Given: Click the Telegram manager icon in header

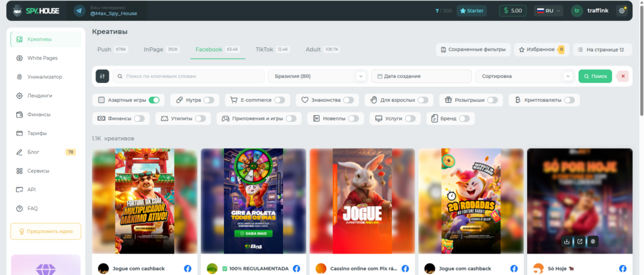Looking at the screenshot, I should tap(80, 11).
